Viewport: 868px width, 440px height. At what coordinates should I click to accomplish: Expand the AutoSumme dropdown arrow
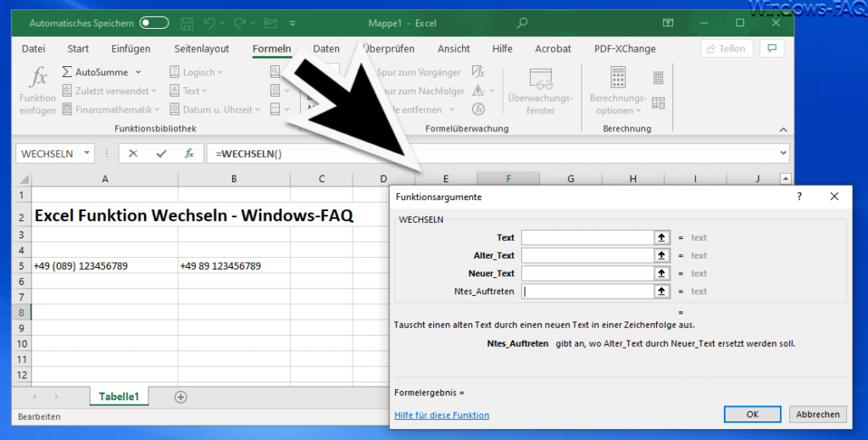point(138,72)
